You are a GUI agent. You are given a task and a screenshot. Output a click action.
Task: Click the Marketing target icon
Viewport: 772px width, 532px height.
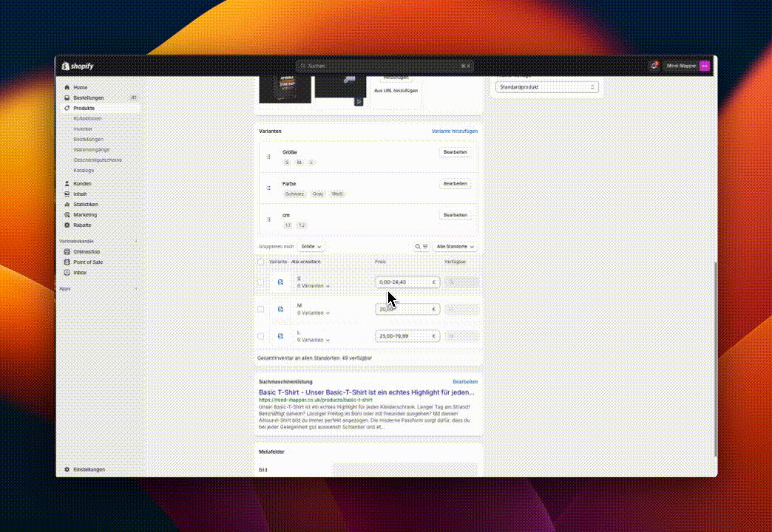[67, 214]
